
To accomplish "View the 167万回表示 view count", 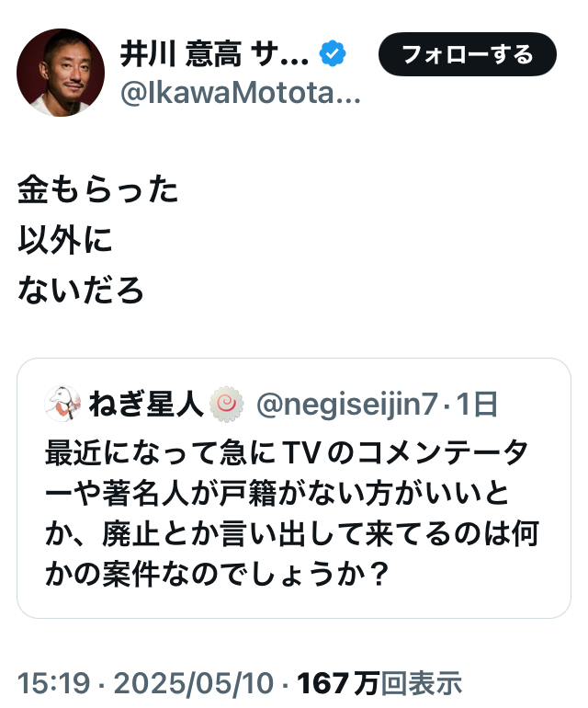I will (x=379, y=682).
